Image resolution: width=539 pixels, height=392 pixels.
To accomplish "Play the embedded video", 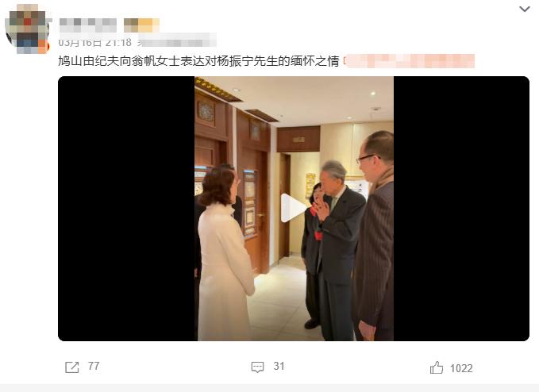I will tap(293, 208).
